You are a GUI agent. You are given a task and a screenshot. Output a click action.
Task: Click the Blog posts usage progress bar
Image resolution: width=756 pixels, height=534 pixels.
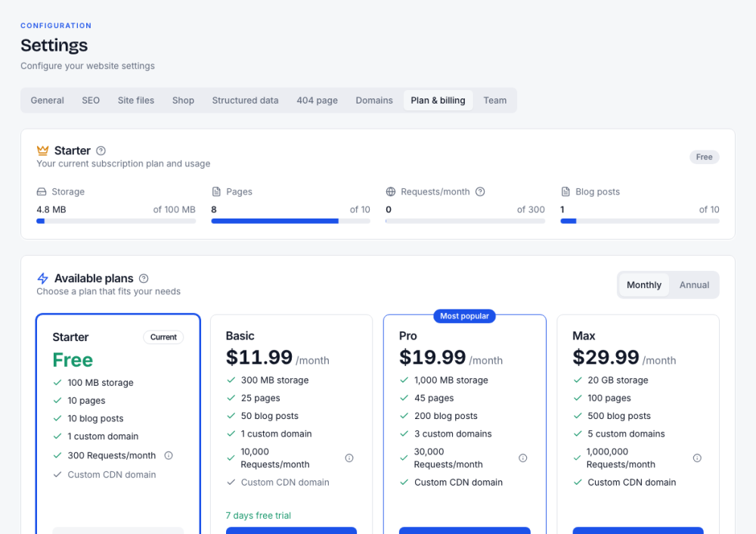click(640, 221)
